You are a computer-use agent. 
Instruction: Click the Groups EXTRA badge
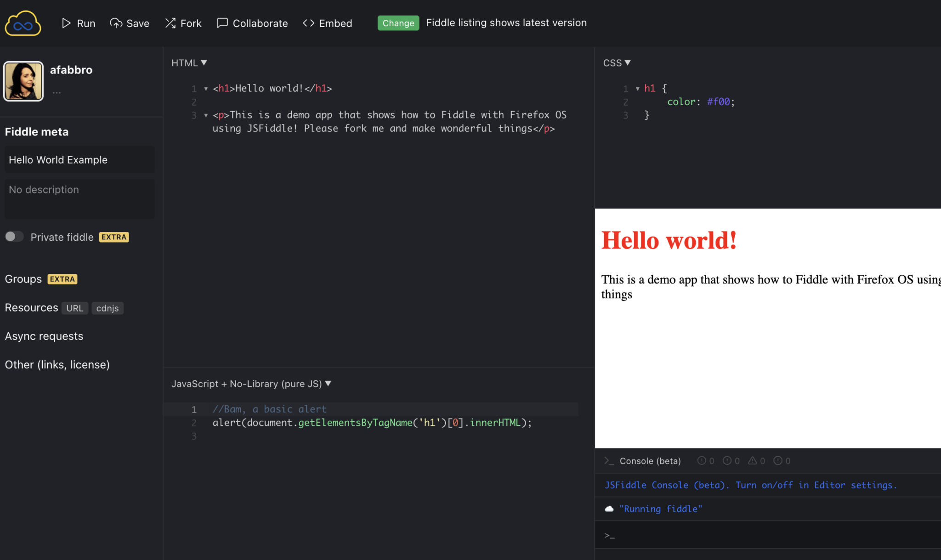(62, 279)
